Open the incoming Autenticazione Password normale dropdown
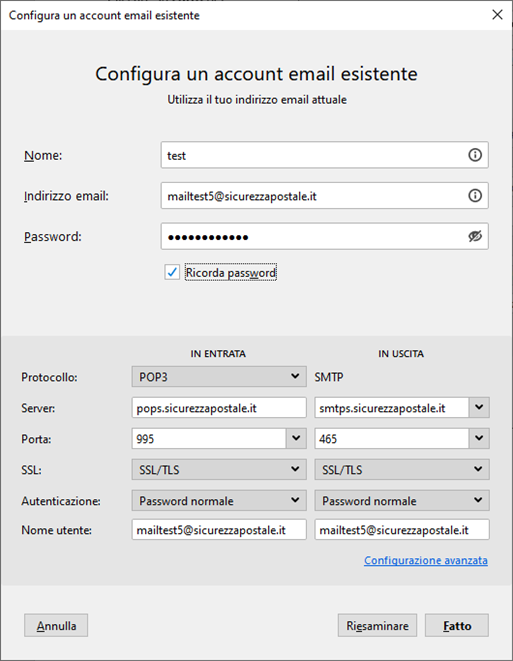Image resolution: width=513 pixels, height=661 pixels. pyautogui.click(x=219, y=500)
